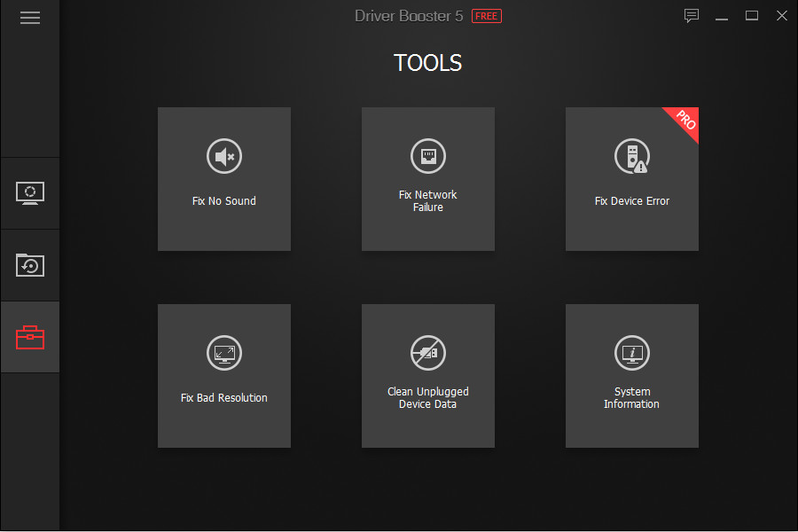Open the Rescue Center sidebar icon
Screen dimensions: 798x532
tap(30, 264)
